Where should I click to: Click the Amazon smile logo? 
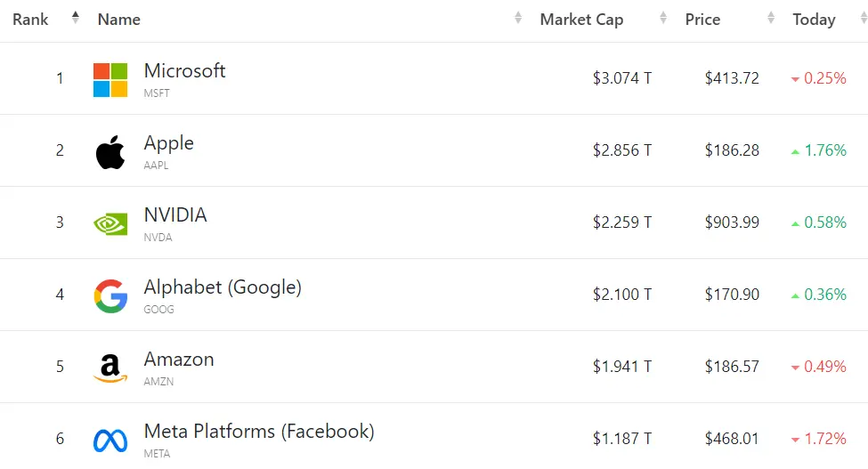[x=110, y=368]
